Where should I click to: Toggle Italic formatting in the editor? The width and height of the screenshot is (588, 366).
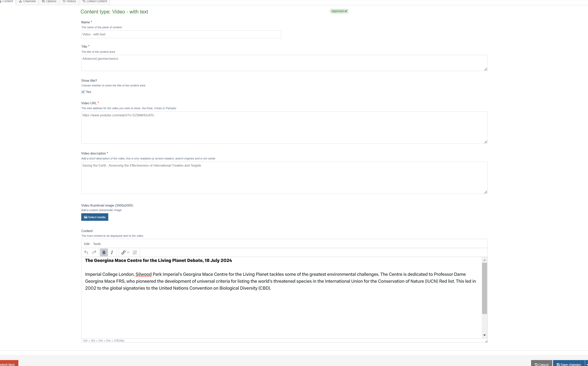(x=112, y=252)
